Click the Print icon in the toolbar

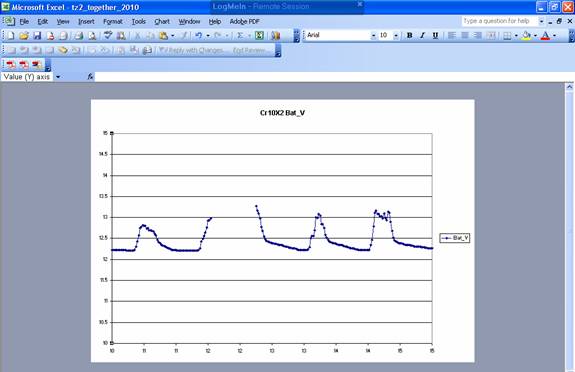pos(79,36)
